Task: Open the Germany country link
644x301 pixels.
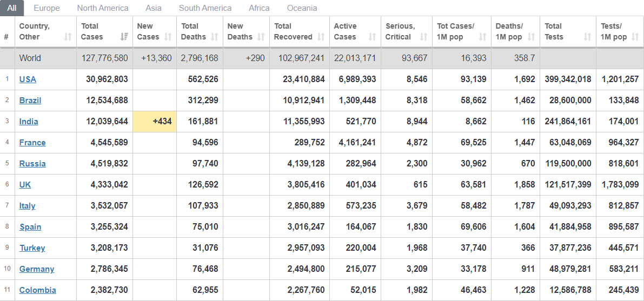Action: click(37, 269)
